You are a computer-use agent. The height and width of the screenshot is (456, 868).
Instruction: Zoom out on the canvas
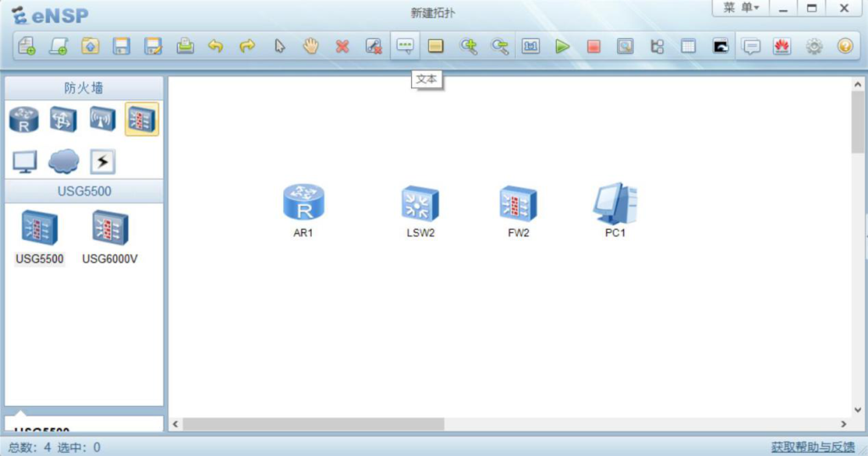coord(499,46)
